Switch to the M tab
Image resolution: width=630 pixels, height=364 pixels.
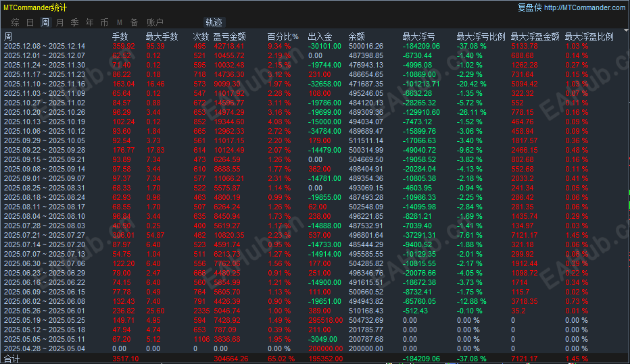(x=120, y=22)
